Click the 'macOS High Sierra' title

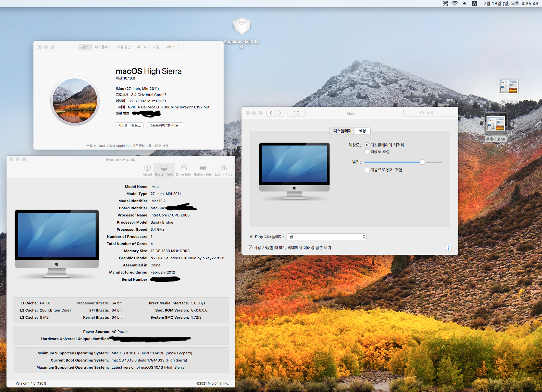(149, 71)
